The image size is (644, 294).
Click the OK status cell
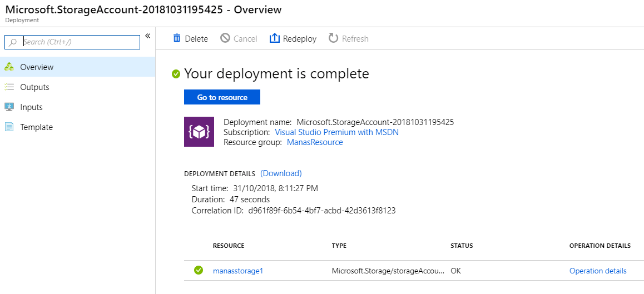(456, 271)
